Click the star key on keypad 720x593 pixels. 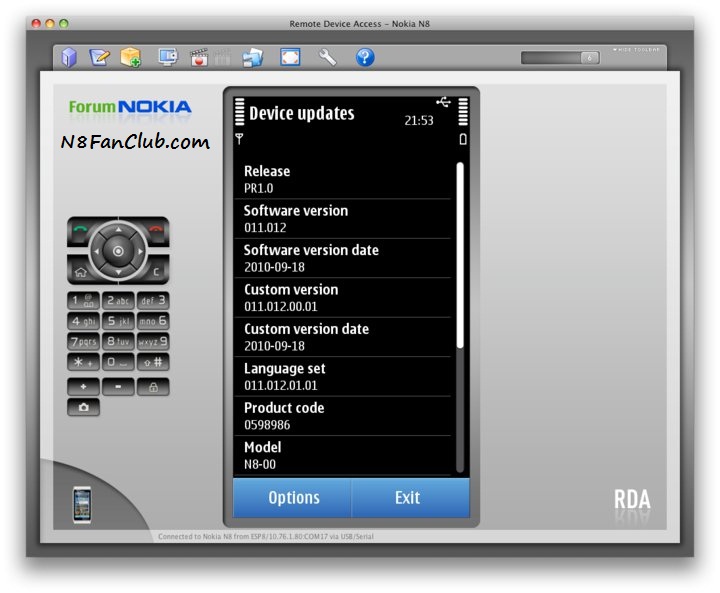[83, 362]
